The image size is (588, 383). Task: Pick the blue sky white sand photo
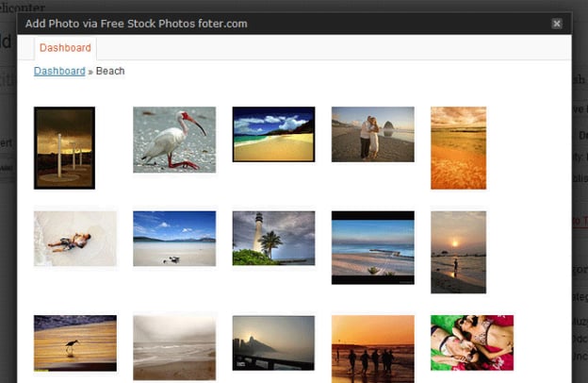click(174, 239)
